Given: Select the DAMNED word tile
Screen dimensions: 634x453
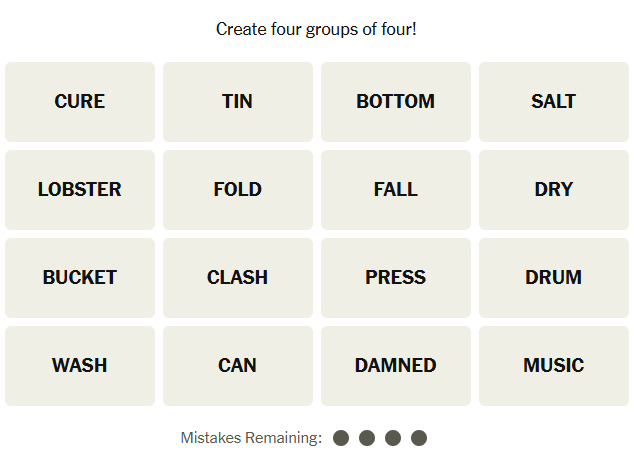Looking at the screenshot, I should (x=396, y=365).
